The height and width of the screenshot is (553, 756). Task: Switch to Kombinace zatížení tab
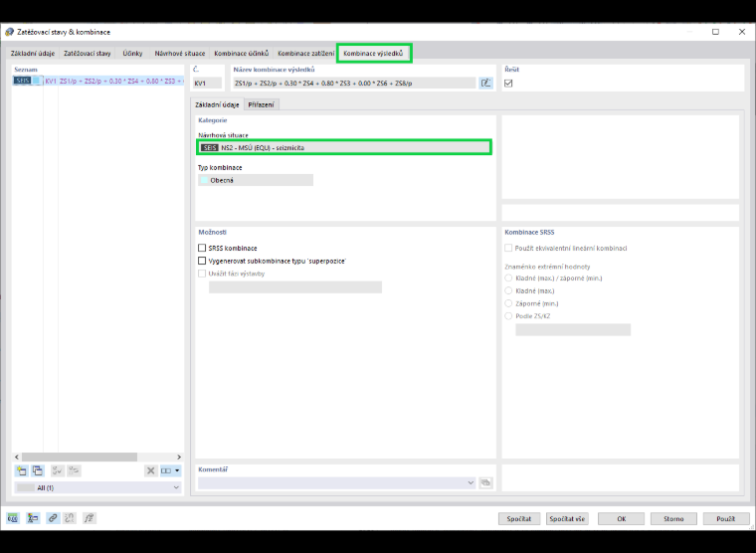click(305, 54)
